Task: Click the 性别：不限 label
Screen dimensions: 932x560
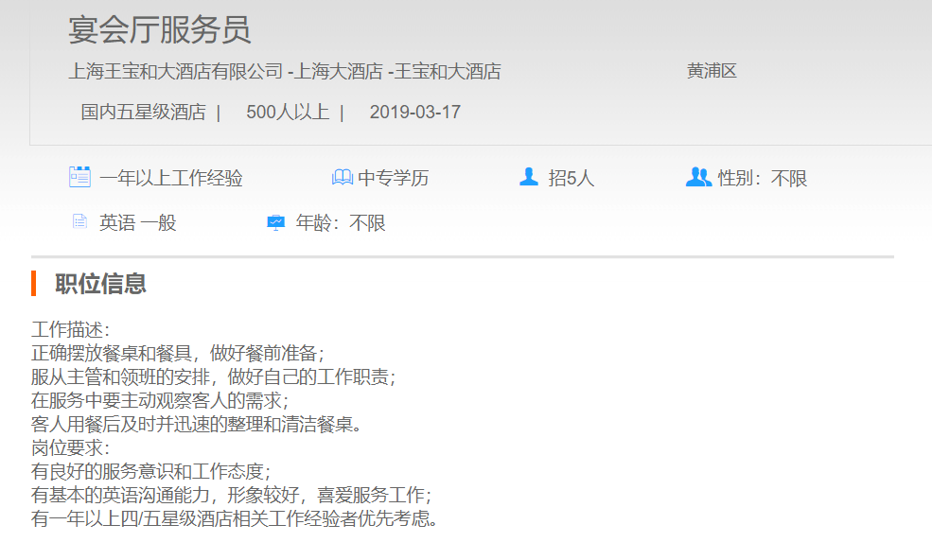Action: [x=763, y=178]
